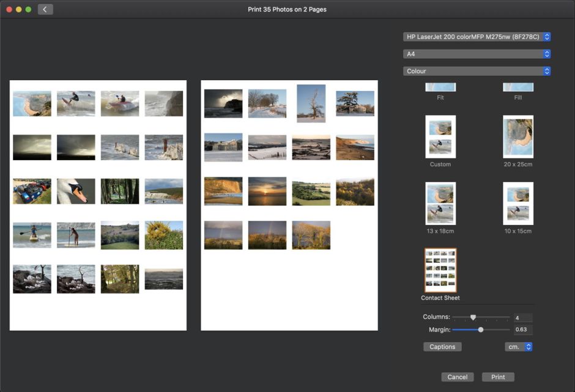Open the A4 paper size dropdown
Viewport: 575px width, 392px height.
(x=477, y=54)
